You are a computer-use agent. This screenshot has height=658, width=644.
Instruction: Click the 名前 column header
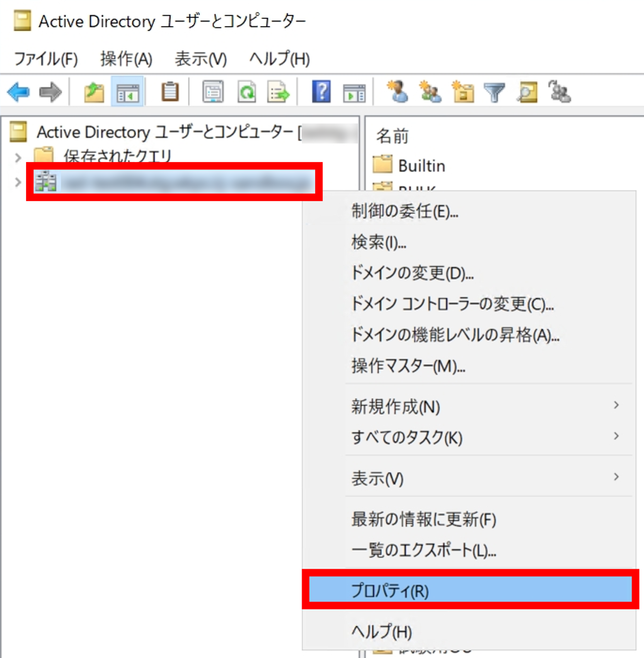click(x=392, y=136)
